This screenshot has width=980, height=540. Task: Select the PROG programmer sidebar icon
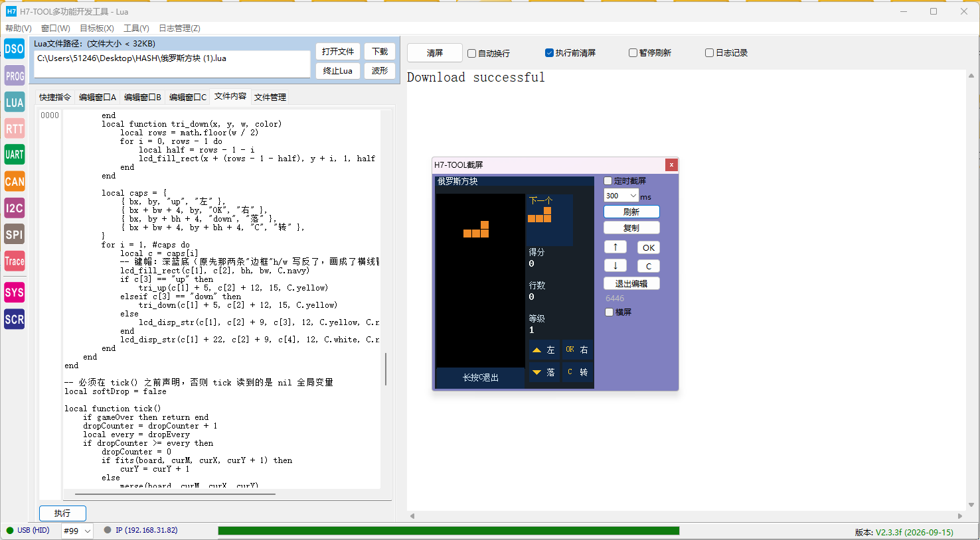(15, 76)
